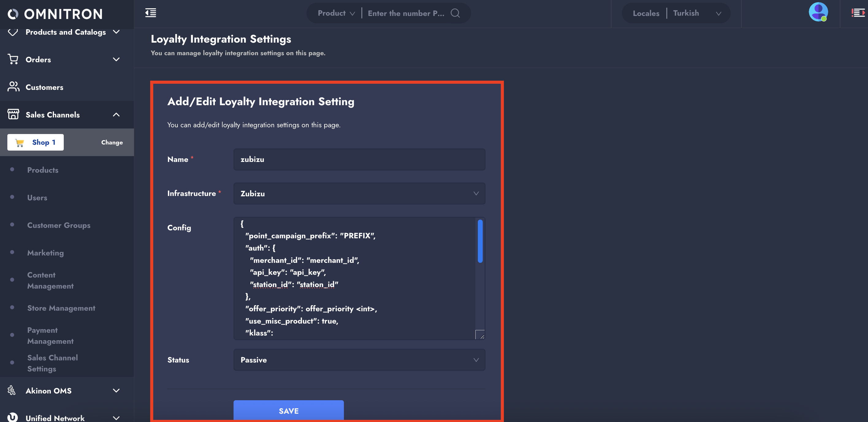Click into the Name field containing zubizu
Image resolution: width=868 pixels, height=422 pixels.
pyautogui.click(x=359, y=159)
